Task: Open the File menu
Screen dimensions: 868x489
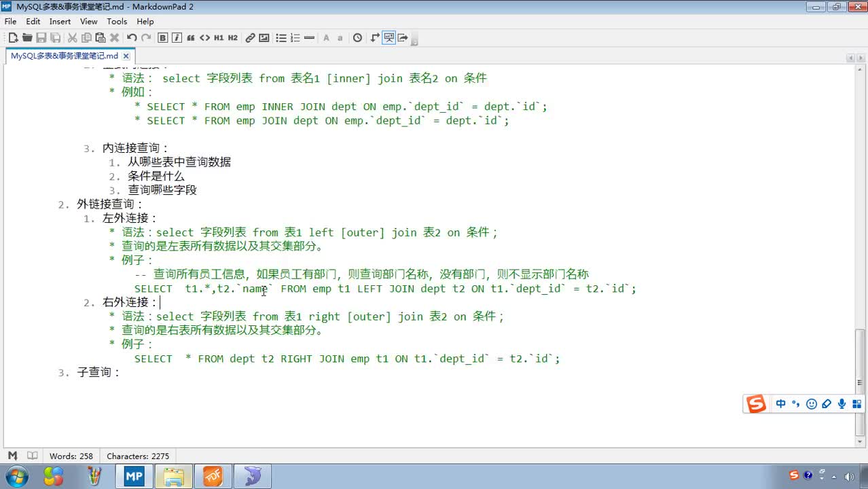Action: click(x=10, y=22)
